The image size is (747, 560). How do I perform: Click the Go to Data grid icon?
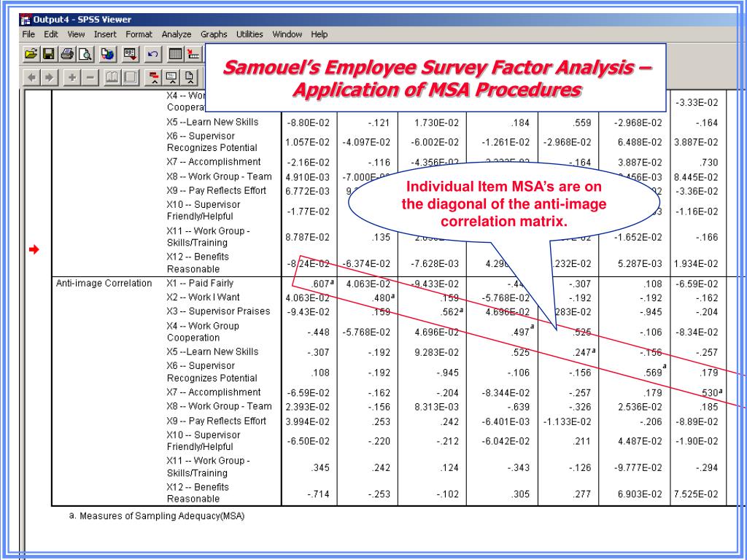(175, 54)
